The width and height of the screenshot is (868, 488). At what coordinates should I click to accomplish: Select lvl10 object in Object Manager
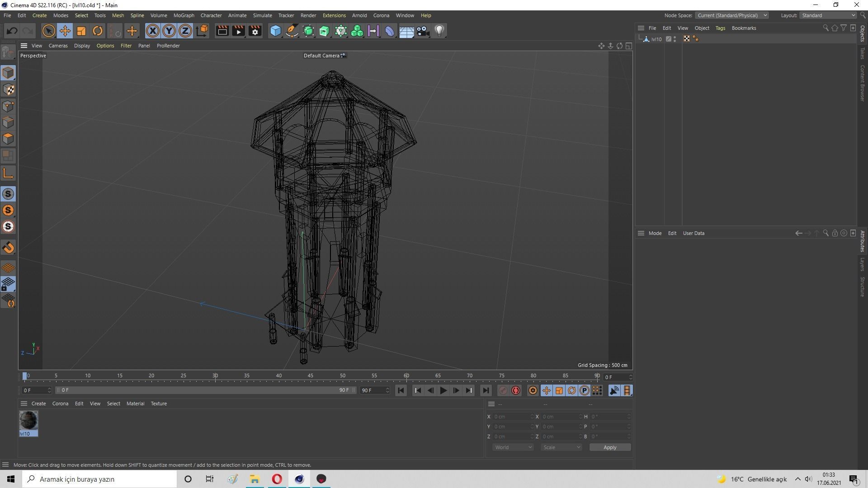pos(656,39)
